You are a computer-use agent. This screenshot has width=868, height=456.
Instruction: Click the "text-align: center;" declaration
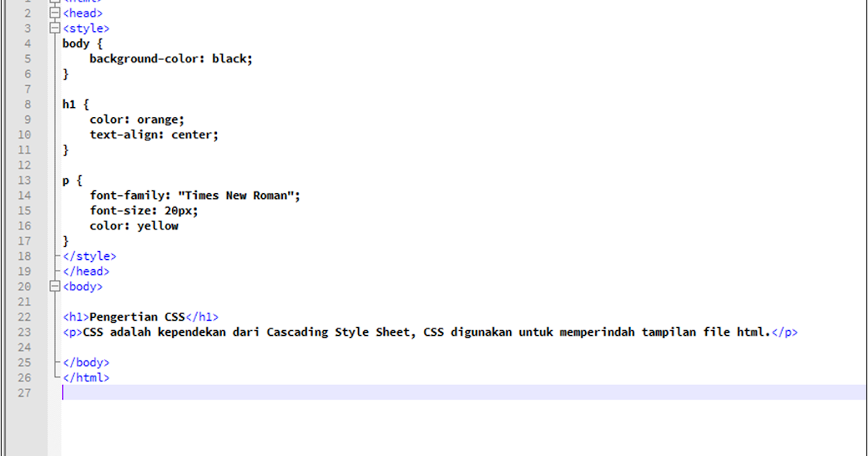point(154,135)
